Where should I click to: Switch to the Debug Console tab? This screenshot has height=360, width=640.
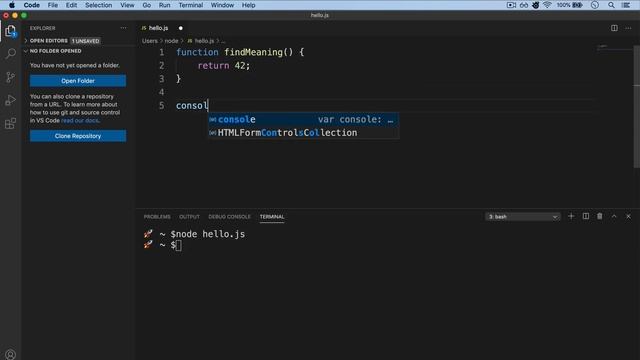coord(229,217)
